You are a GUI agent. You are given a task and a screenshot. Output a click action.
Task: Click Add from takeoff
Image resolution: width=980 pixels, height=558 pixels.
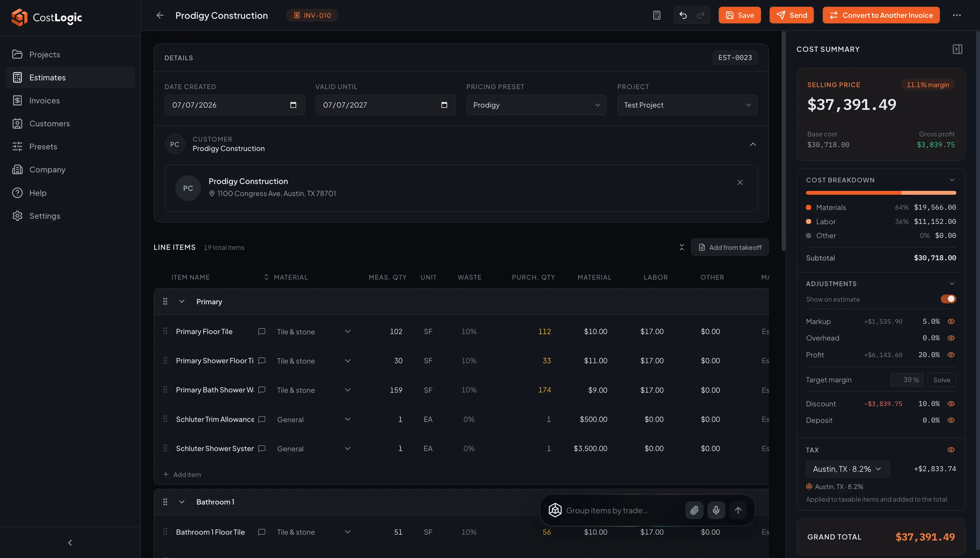point(729,247)
